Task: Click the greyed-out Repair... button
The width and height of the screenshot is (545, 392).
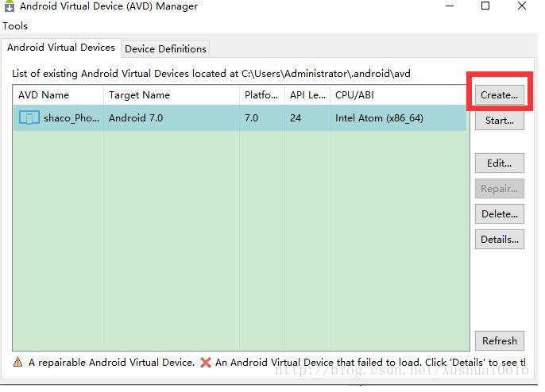Action: click(500, 189)
